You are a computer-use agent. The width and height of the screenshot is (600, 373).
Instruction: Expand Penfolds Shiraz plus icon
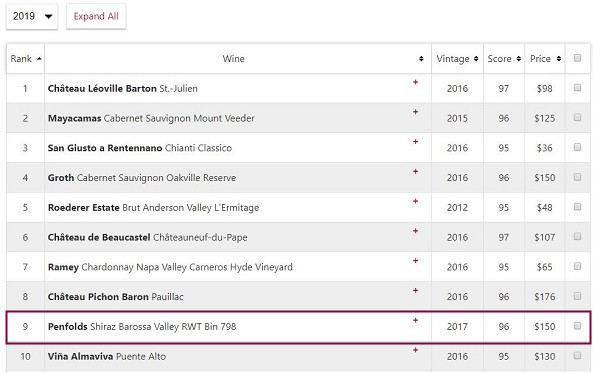[x=415, y=320]
